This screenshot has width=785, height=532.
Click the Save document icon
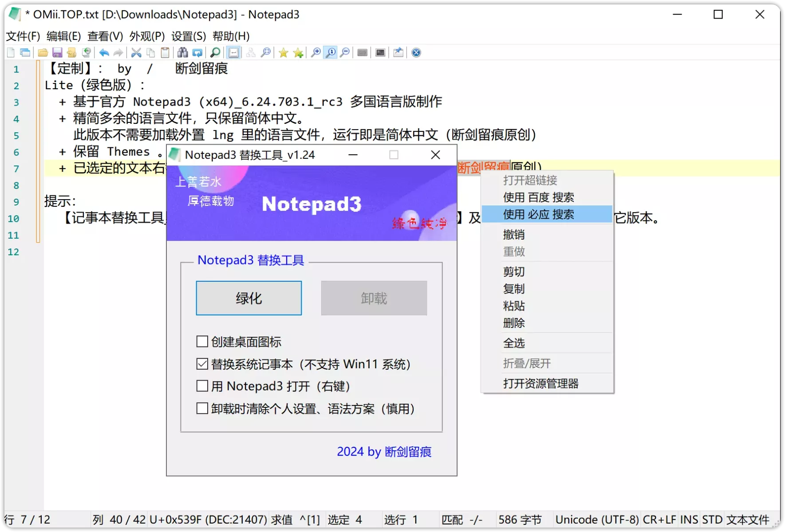pyautogui.click(x=57, y=52)
